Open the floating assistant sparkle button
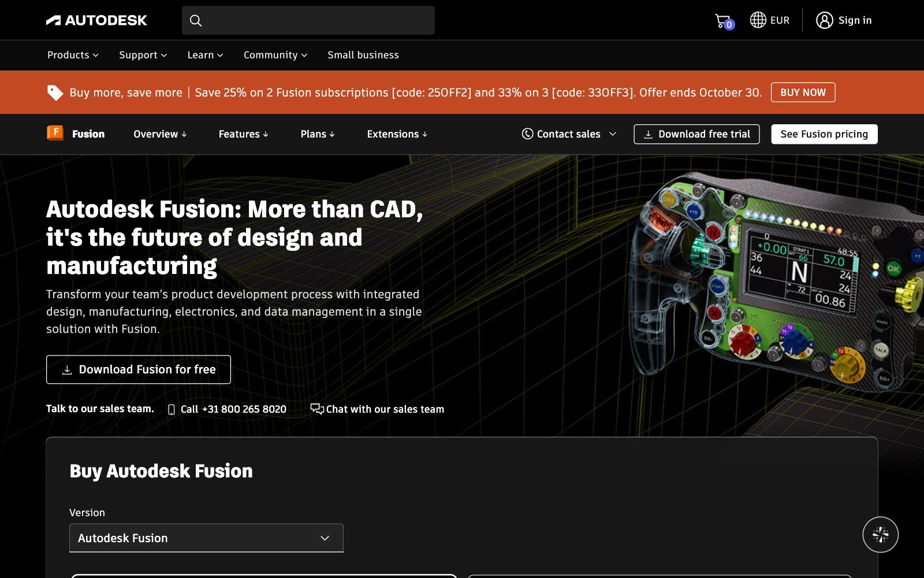 (x=880, y=535)
